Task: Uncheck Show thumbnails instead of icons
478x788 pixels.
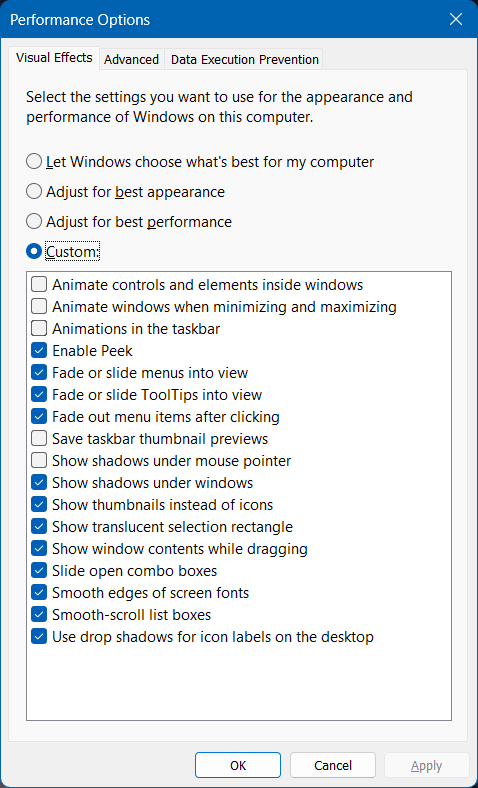Action: 39,505
